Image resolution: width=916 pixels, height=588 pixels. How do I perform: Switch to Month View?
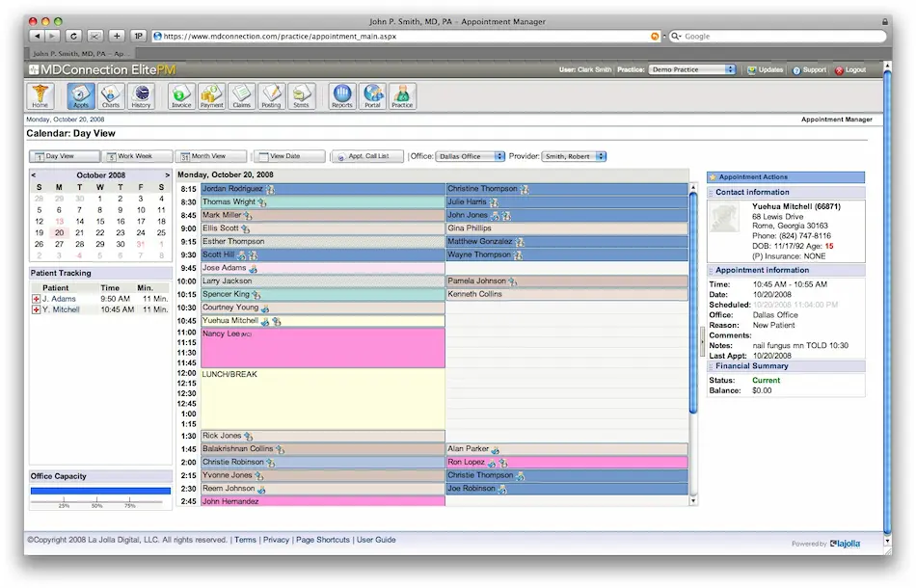pos(211,155)
